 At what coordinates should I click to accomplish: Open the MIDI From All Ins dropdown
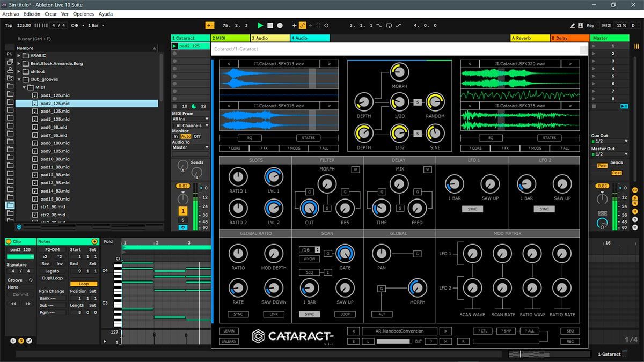click(191, 119)
